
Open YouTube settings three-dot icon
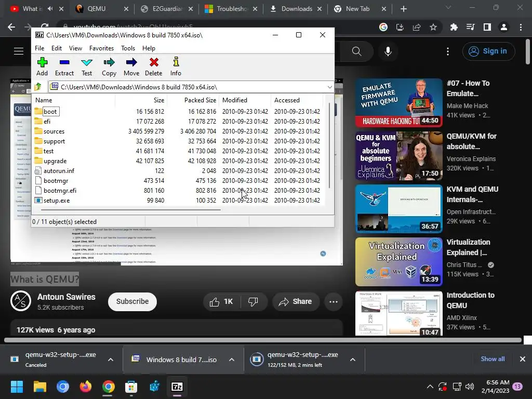tap(448, 51)
